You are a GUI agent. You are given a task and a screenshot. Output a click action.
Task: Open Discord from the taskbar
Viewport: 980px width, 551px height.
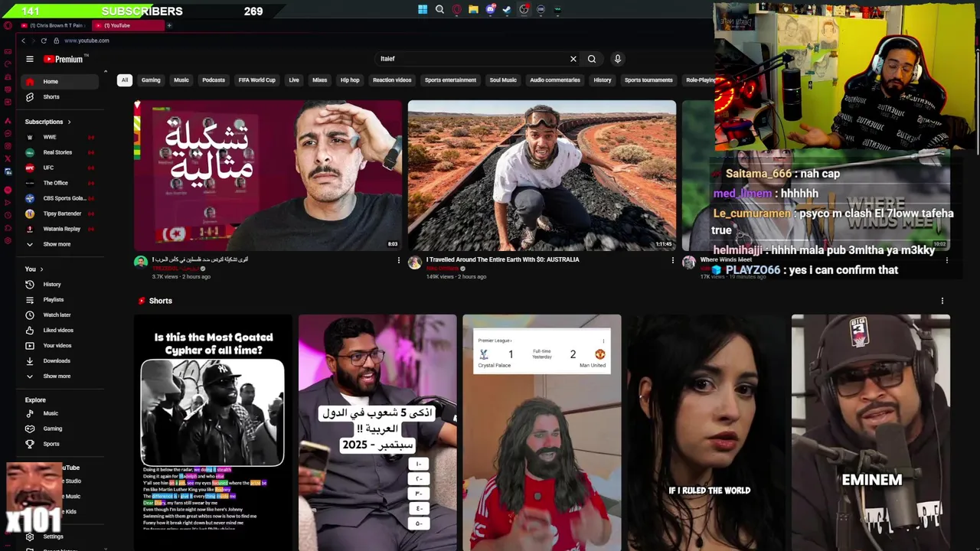click(x=490, y=10)
